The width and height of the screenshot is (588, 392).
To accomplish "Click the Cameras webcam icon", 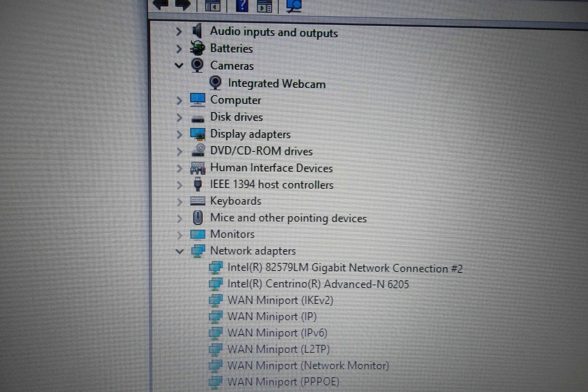I will [x=197, y=65].
